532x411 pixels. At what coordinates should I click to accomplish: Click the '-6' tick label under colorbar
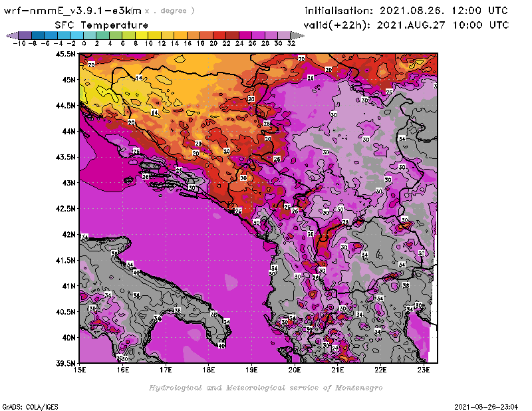click(x=45, y=44)
